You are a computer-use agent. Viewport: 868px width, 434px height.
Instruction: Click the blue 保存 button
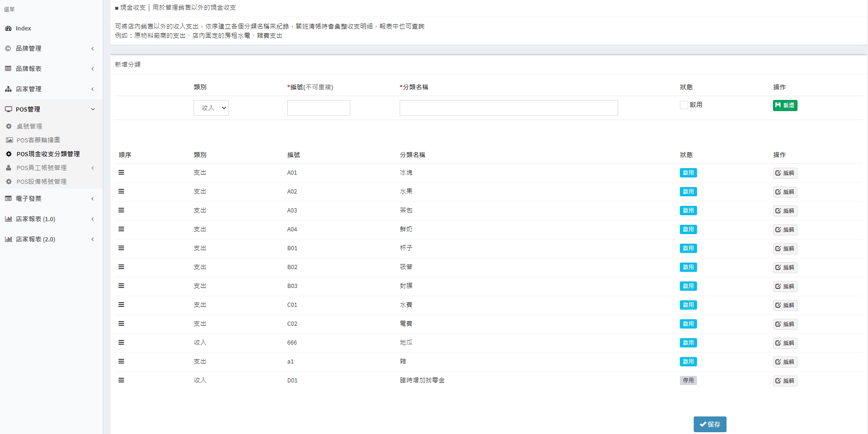pyautogui.click(x=710, y=424)
